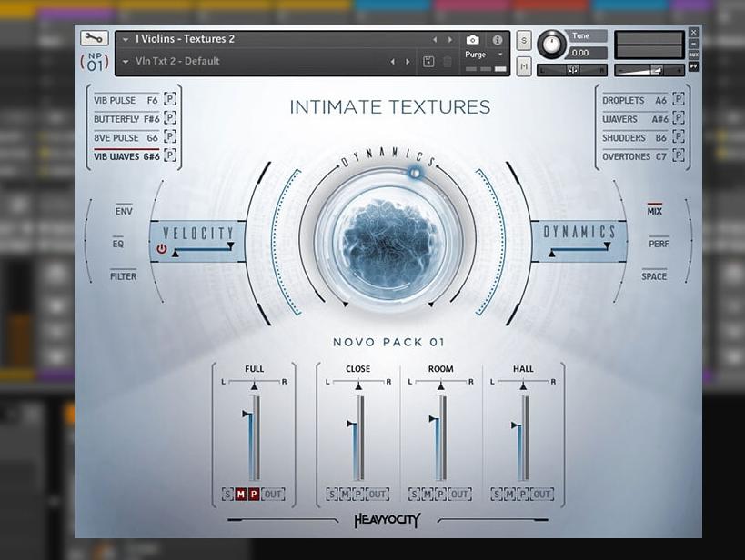Solo the CLOSE mic channel
The width and height of the screenshot is (745, 560).
click(331, 495)
